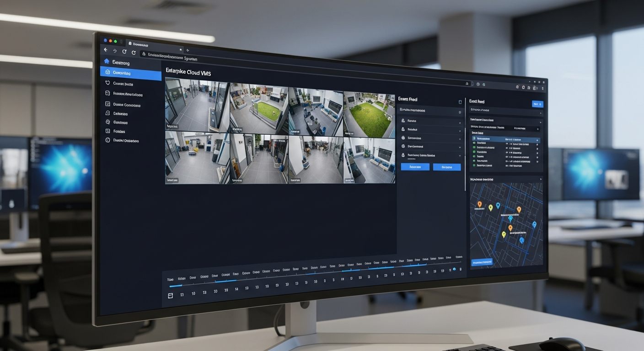Click the left blue button in the middle panel
Screen dimensions: 644x351
415,167
